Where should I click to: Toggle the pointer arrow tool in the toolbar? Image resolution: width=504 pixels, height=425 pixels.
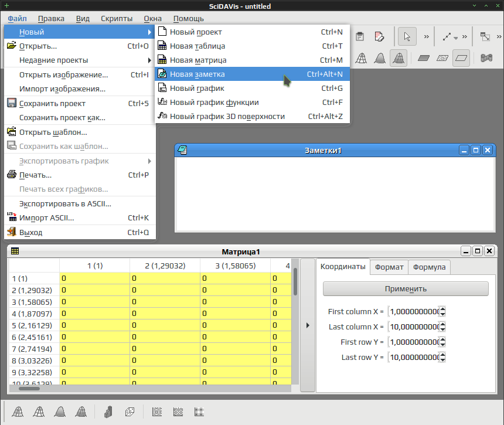coord(407,36)
